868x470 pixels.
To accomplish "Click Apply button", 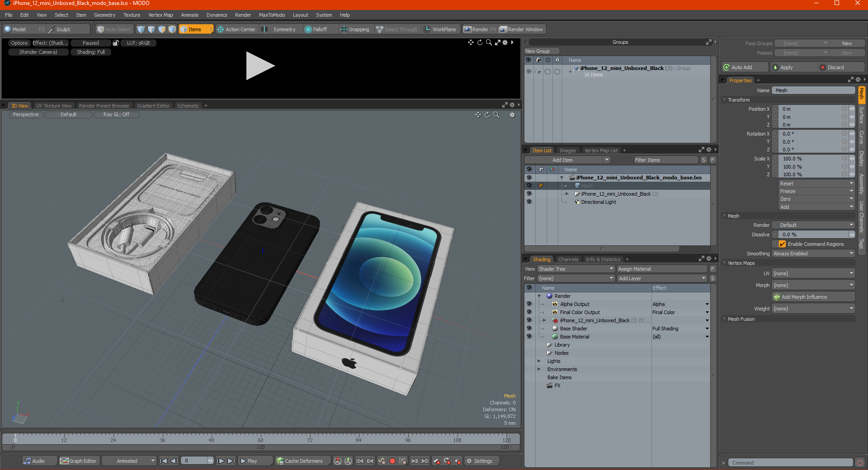I will click(x=793, y=67).
